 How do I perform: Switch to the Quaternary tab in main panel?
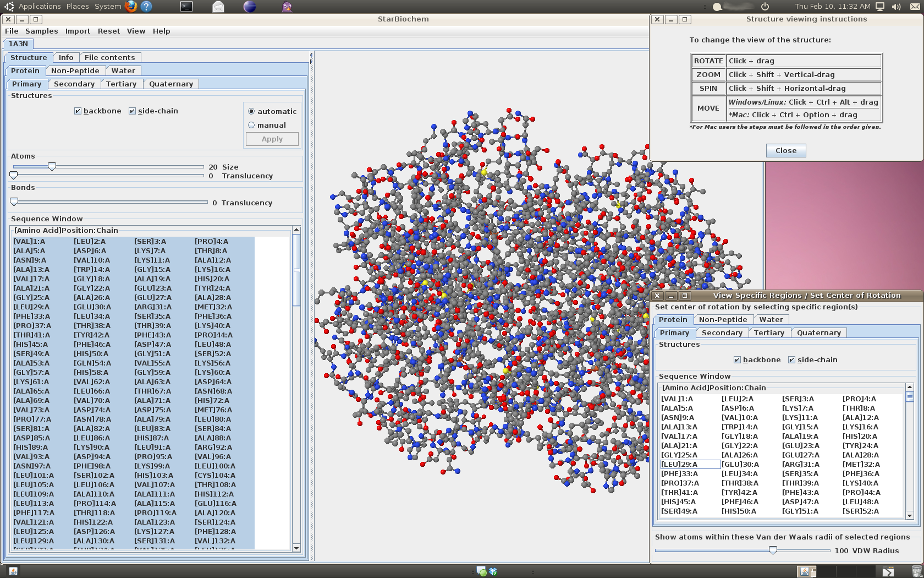(x=171, y=84)
